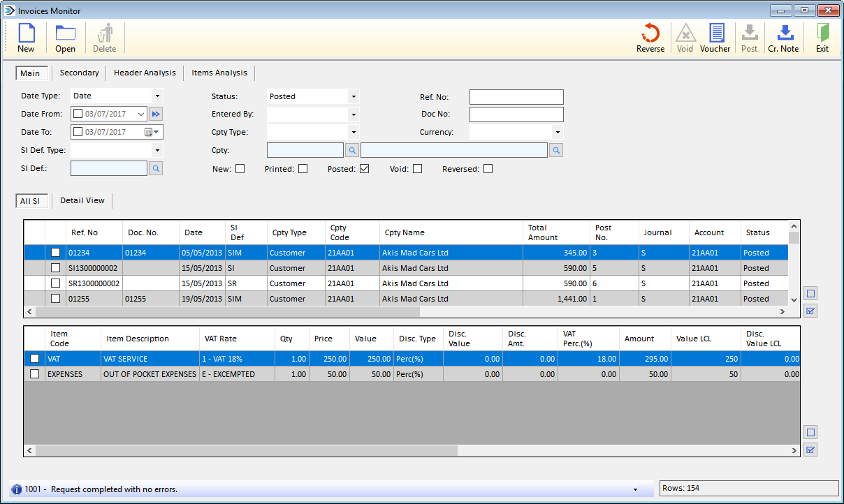Tick the checkbox on invoice row 01255
Viewport: 844px width, 504px height.
coord(56,298)
